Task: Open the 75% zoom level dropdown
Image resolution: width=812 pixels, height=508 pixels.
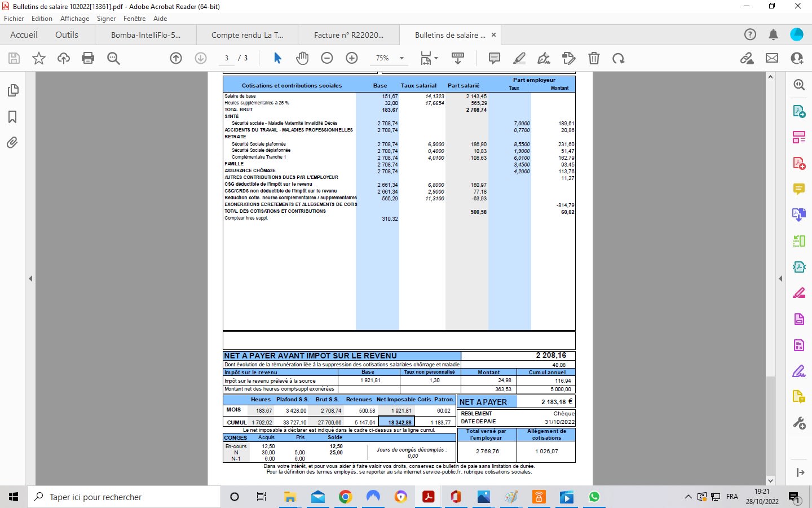Action: coord(401,58)
